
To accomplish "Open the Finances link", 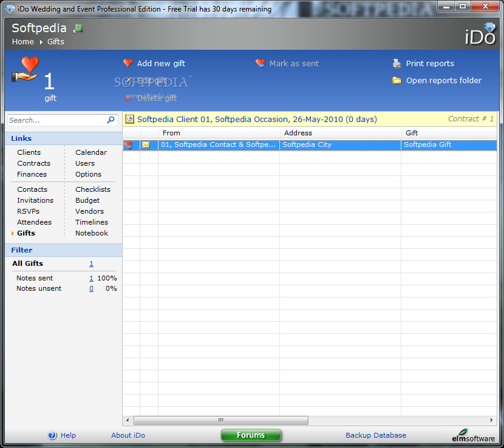I will pyautogui.click(x=32, y=174).
